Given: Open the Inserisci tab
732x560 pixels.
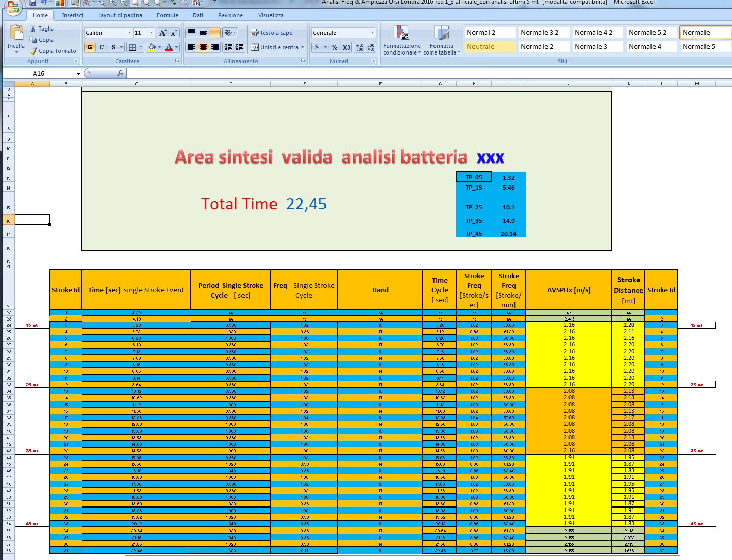Looking at the screenshot, I should 72,15.
